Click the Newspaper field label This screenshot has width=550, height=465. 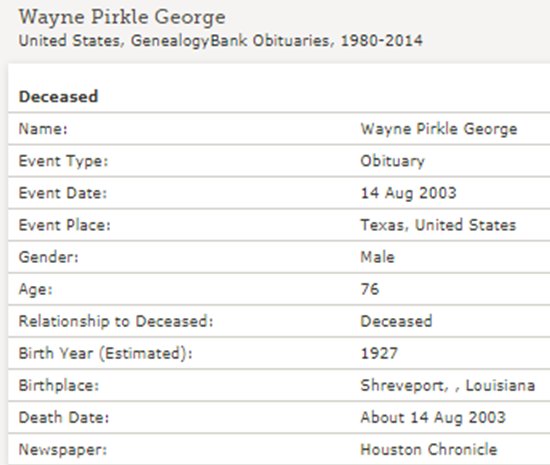pyautogui.click(x=63, y=450)
